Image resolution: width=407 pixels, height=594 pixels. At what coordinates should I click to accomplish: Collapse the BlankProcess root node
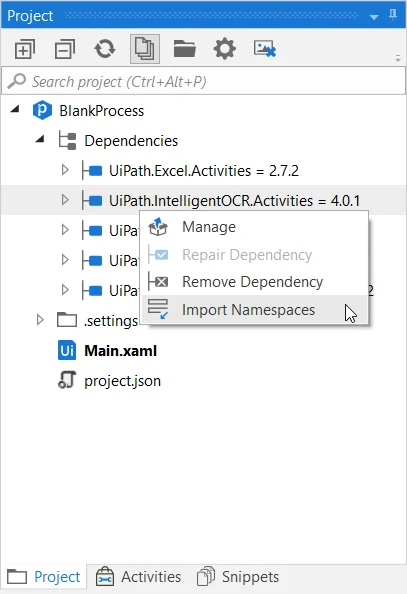tap(15, 110)
